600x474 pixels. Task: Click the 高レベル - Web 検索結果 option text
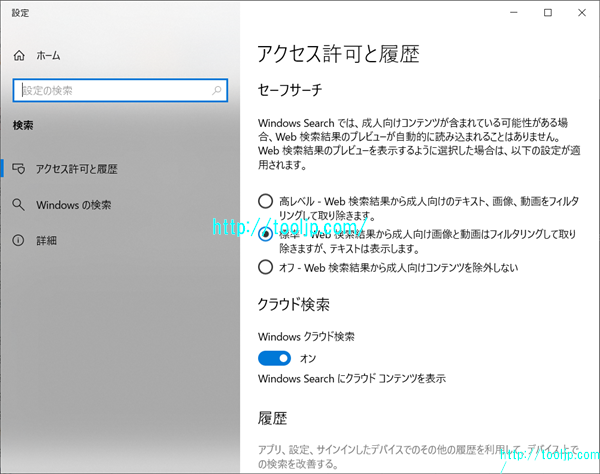(429, 208)
